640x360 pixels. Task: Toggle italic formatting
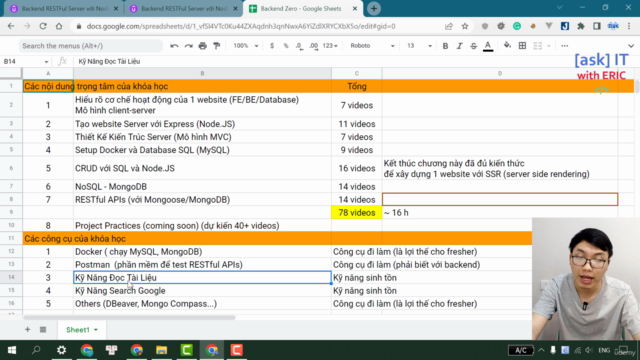(x=459, y=46)
